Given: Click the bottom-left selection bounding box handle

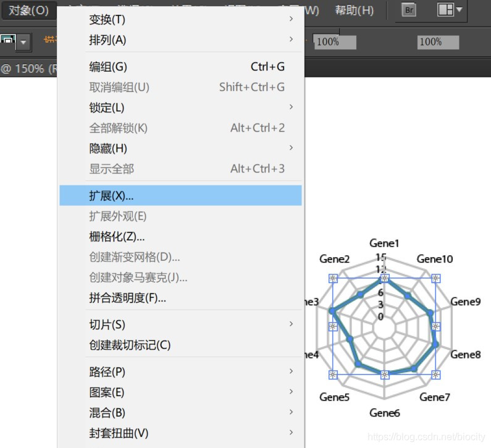Looking at the screenshot, I should [x=333, y=374].
